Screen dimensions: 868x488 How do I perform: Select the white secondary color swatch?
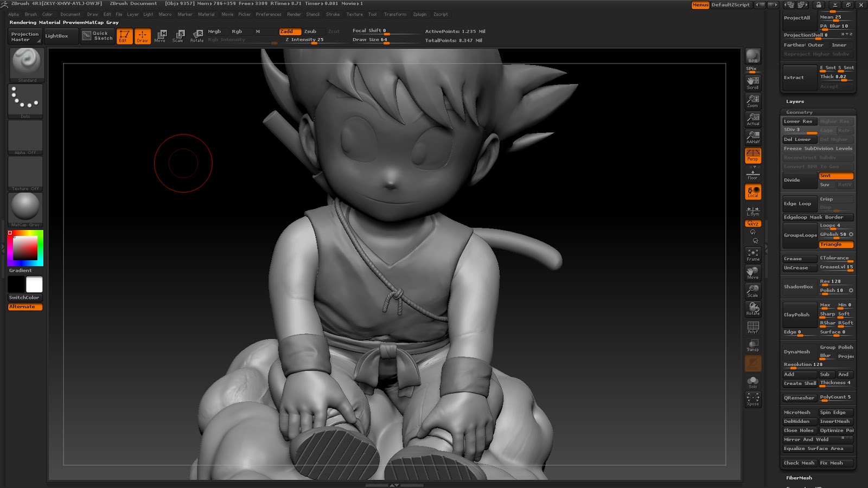click(34, 284)
